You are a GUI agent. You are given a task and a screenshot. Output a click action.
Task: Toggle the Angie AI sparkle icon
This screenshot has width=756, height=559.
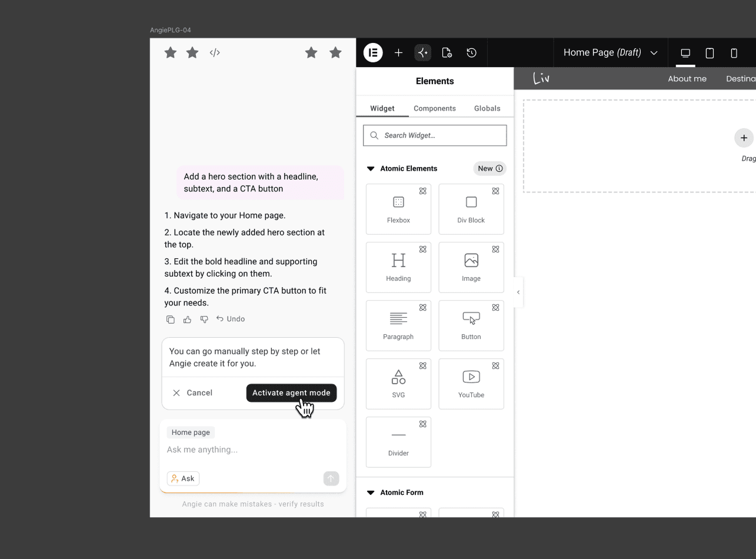(x=422, y=52)
